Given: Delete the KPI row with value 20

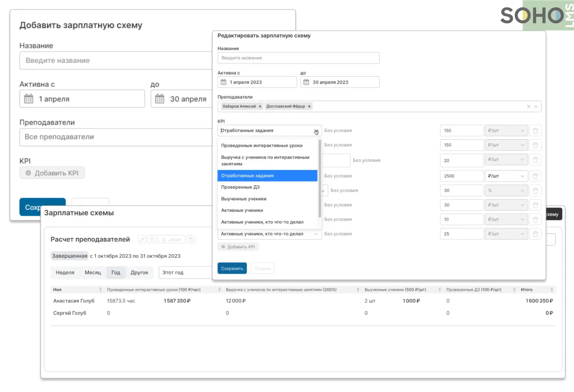Looking at the screenshot, I should tap(535, 160).
